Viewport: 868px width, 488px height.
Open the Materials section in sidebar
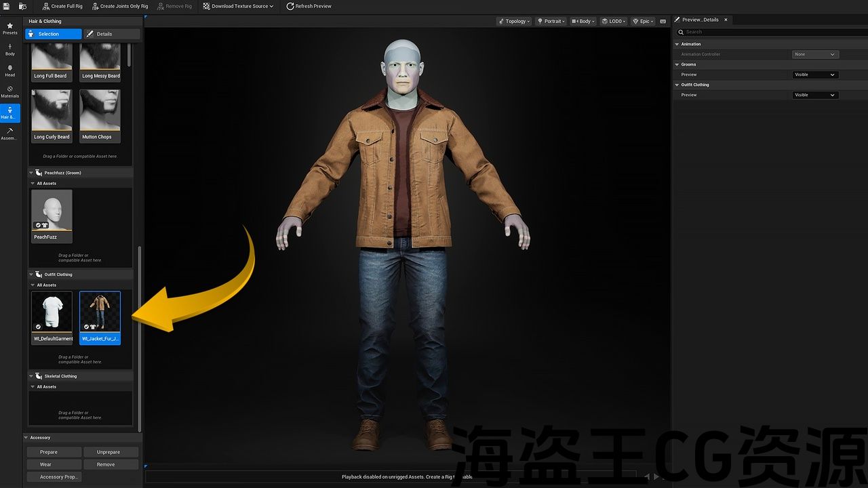[x=10, y=91]
